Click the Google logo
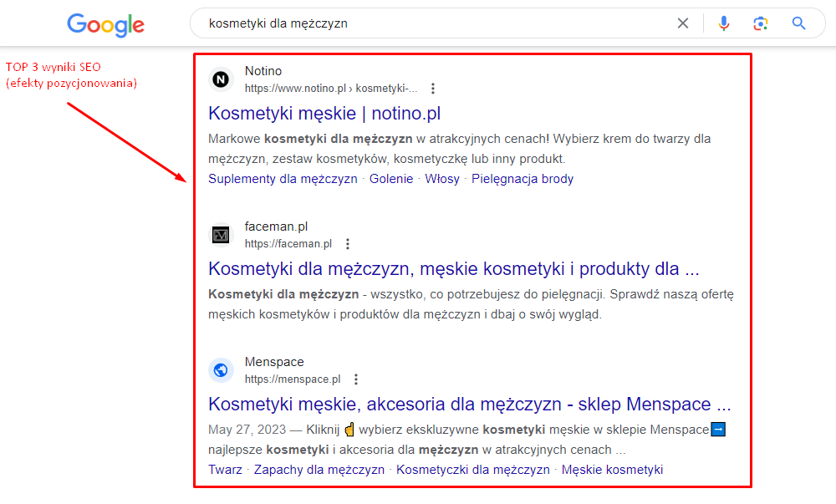836x504 pixels. coord(105,24)
